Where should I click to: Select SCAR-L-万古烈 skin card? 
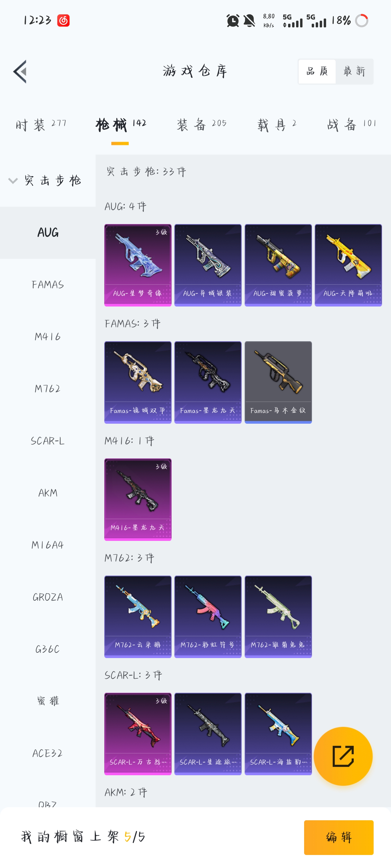pos(138,734)
